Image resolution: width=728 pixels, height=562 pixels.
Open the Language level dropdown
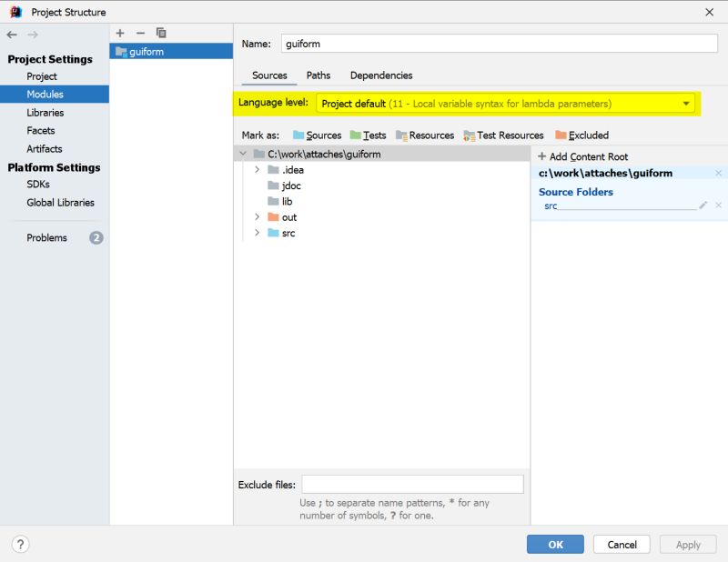coord(687,103)
